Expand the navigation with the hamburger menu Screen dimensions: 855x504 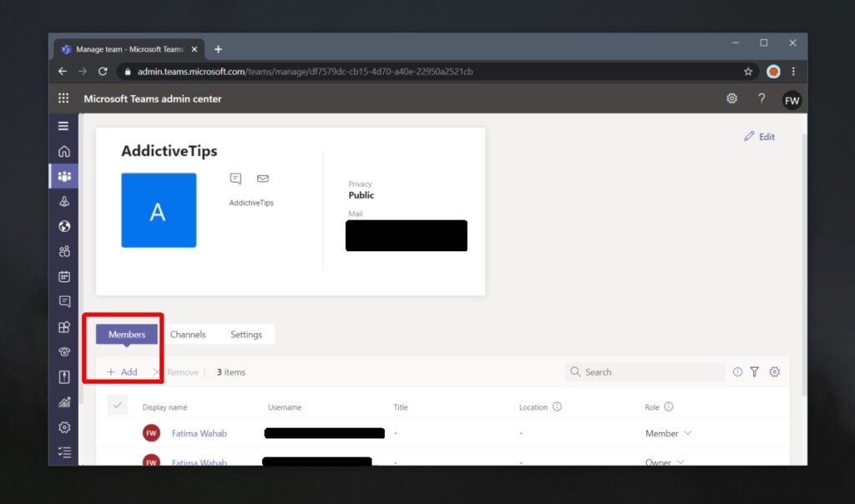click(63, 125)
